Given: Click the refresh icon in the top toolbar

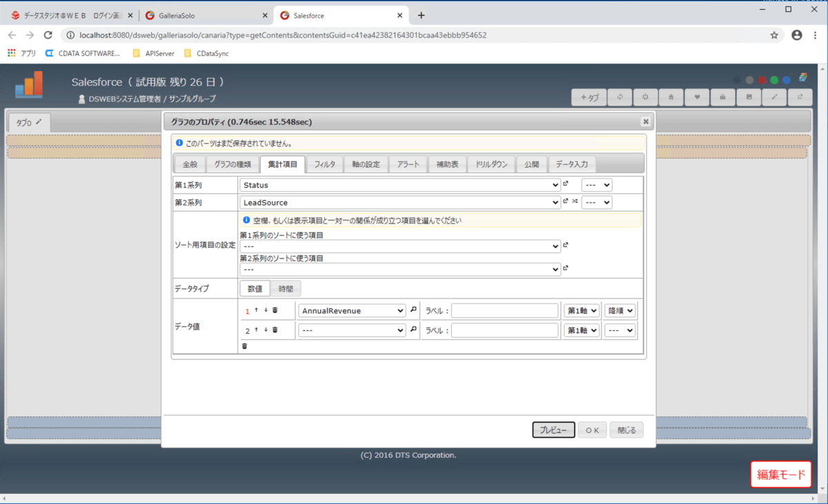Looking at the screenshot, I should (x=620, y=97).
